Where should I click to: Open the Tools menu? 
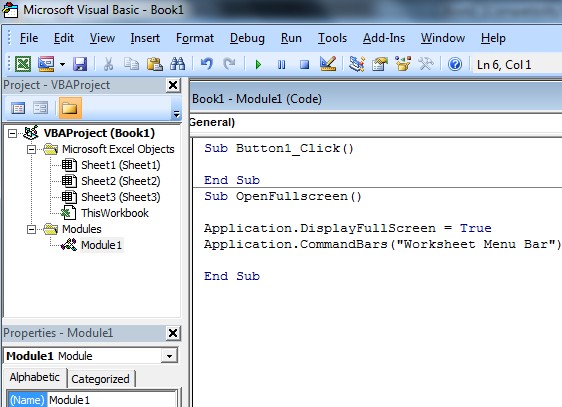pyautogui.click(x=332, y=38)
